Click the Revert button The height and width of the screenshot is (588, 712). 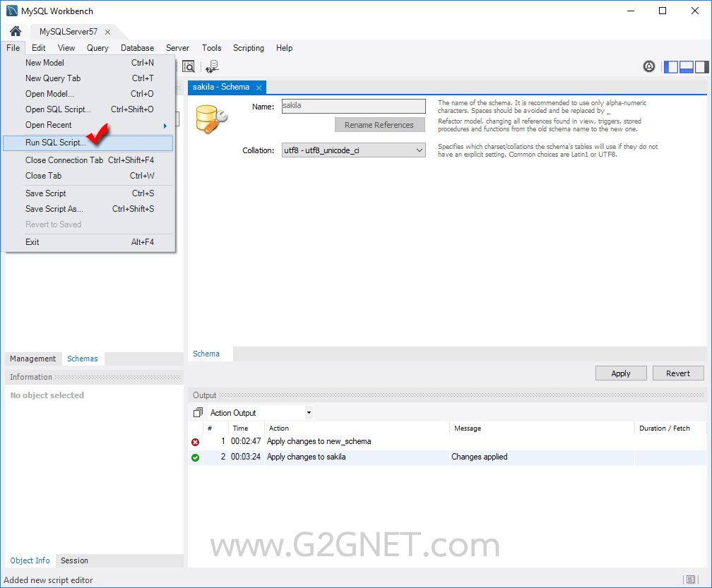678,373
